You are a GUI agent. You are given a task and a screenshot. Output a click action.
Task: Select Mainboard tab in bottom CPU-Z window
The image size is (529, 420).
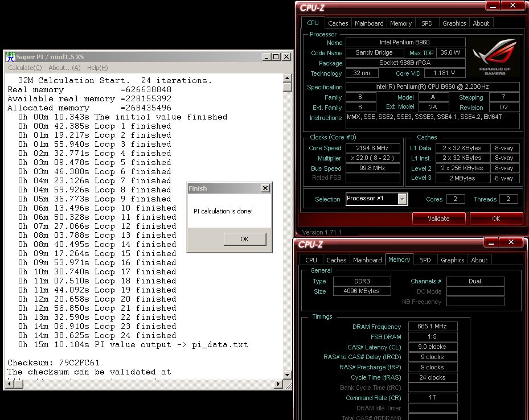[x=367, y=260]
